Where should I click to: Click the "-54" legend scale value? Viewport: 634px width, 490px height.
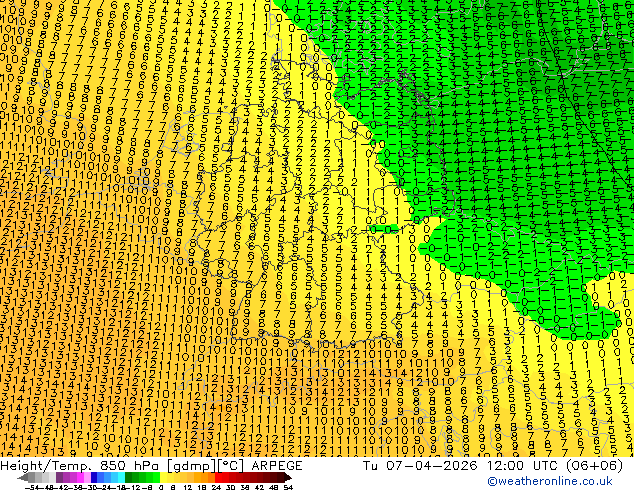[x=33, y=487]
